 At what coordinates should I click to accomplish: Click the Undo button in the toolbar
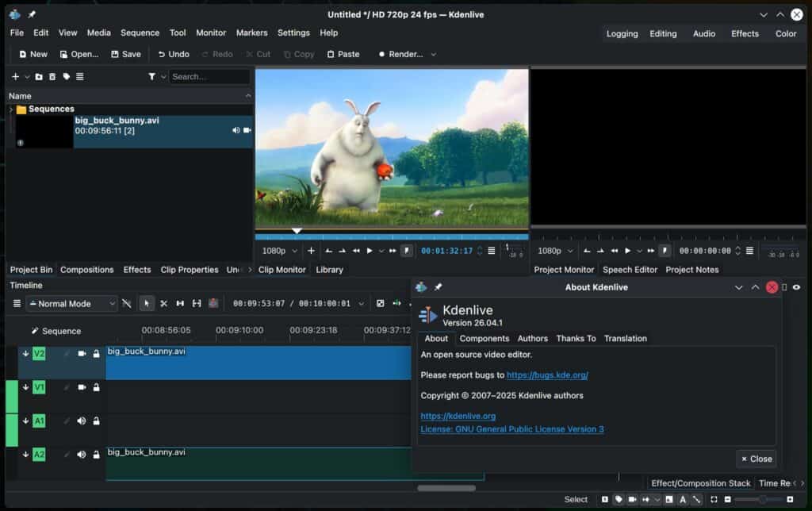pyautogui.click(x=174, y=55)
